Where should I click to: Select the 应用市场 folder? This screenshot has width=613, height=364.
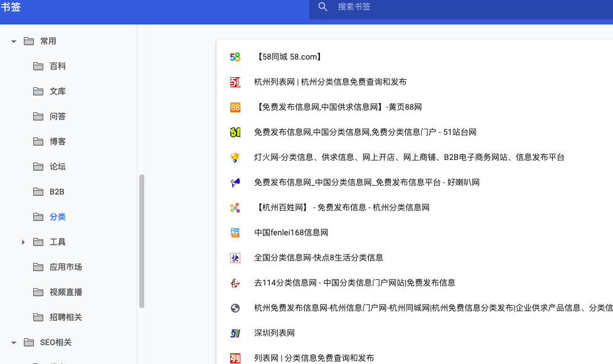[65, 267]
